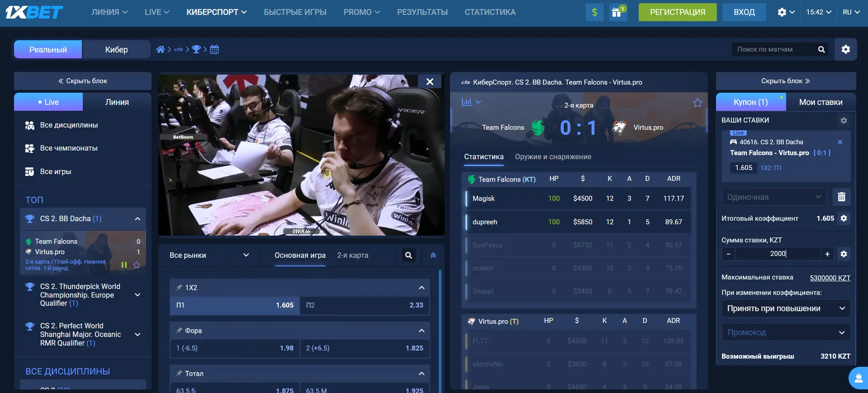This screenshot has height=393, width=868.
Task: Add match to favorites star in scoreboard
Action: coord(697,103)
